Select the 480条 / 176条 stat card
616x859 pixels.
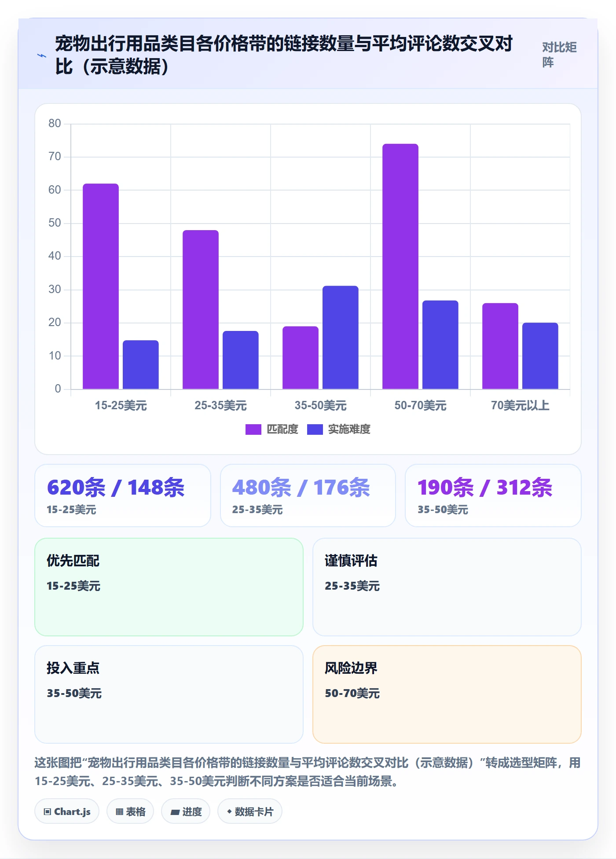tap(308, 496)
